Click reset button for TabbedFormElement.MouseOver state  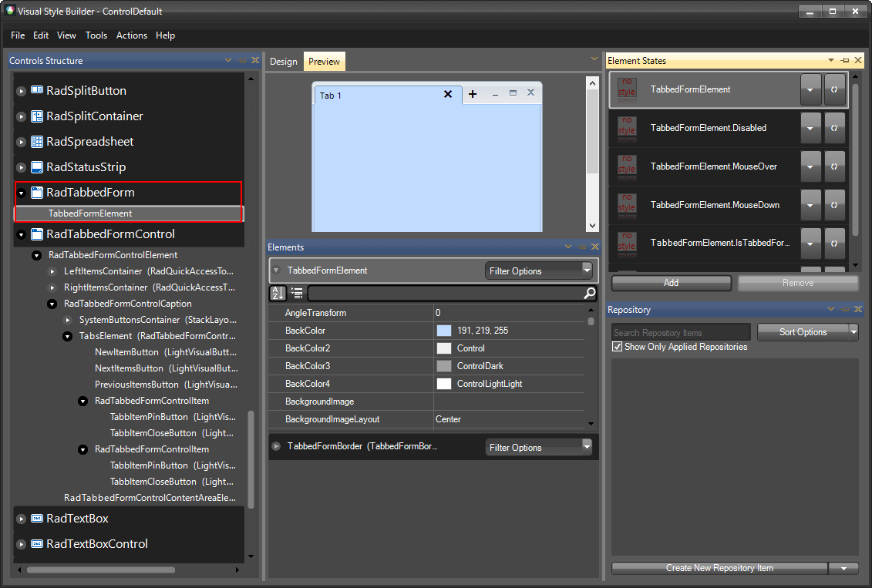click(834, 166)
